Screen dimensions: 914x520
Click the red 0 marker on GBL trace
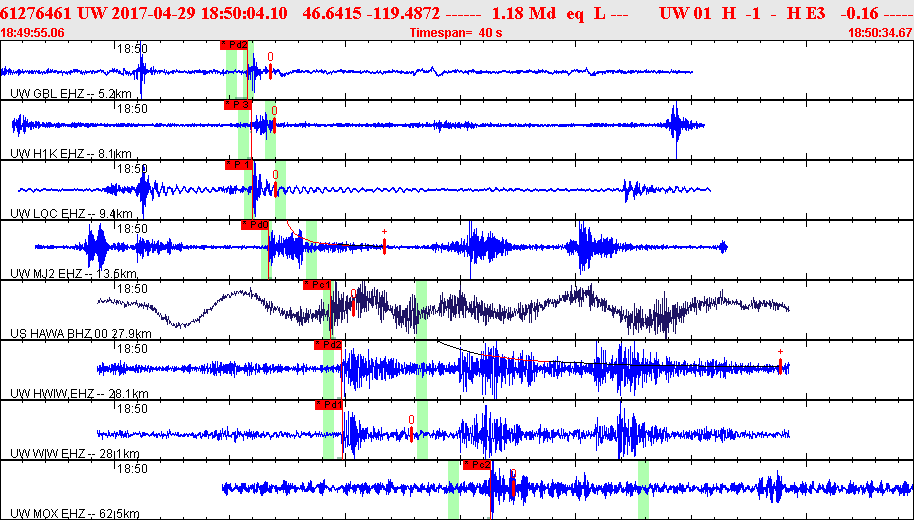pyautogui.click(x=270, y=65)
